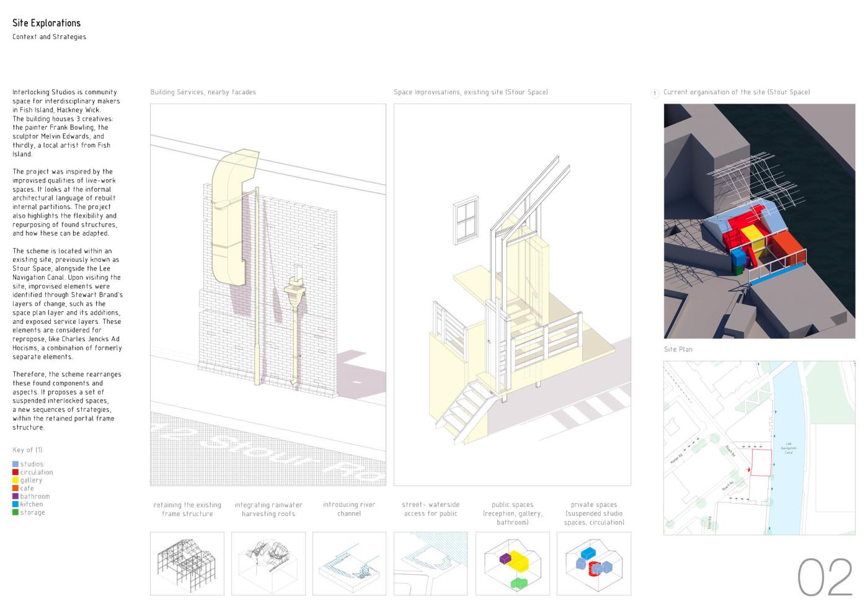This screenshot has width=868, height=614.
Task: Click the Site Explorations page title
Action: (46, 23)
